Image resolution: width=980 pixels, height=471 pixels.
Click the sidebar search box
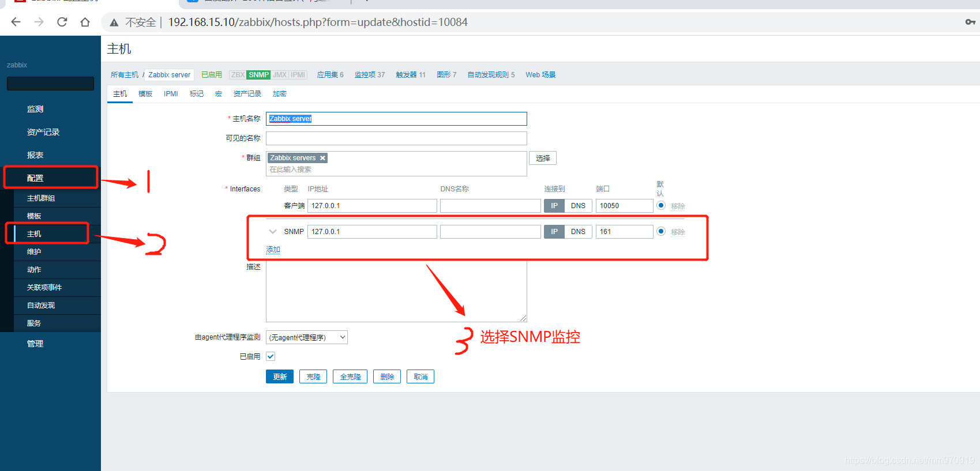(50, 84)
